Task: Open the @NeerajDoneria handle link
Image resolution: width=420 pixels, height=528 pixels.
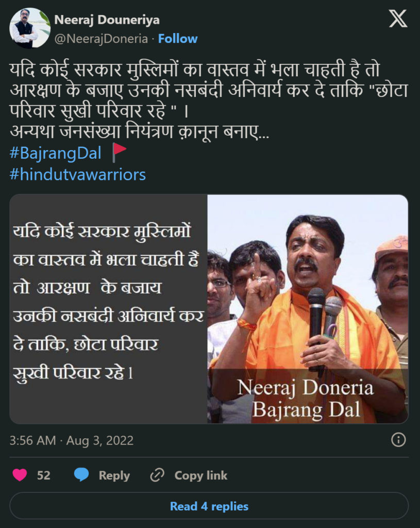Action: click(101, 39)
